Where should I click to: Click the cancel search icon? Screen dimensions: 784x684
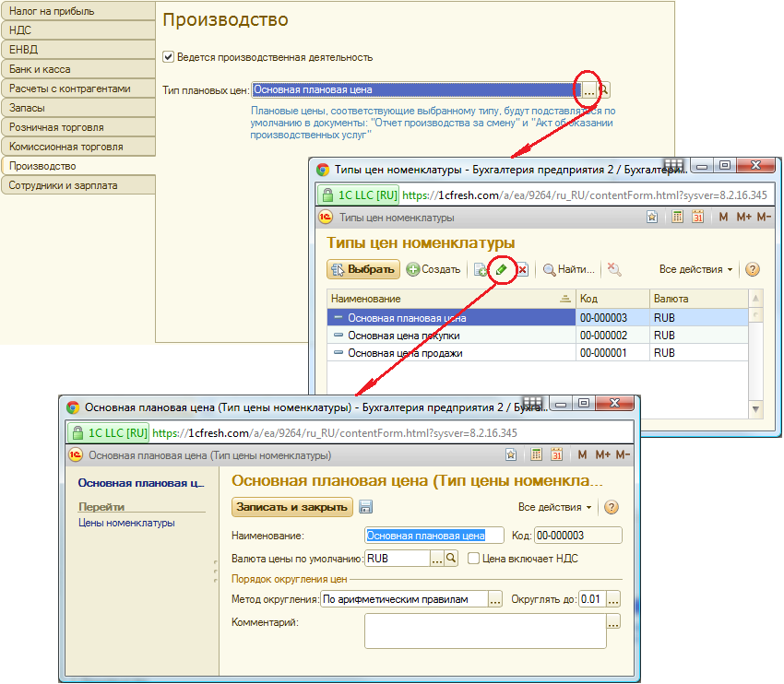[614, 269]
